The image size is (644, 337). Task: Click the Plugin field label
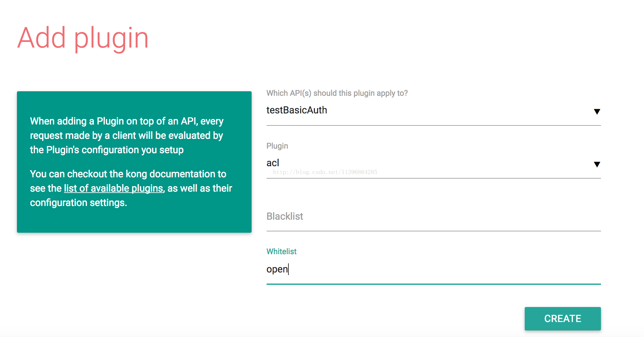pyautogui.click(x=277, y=146)
